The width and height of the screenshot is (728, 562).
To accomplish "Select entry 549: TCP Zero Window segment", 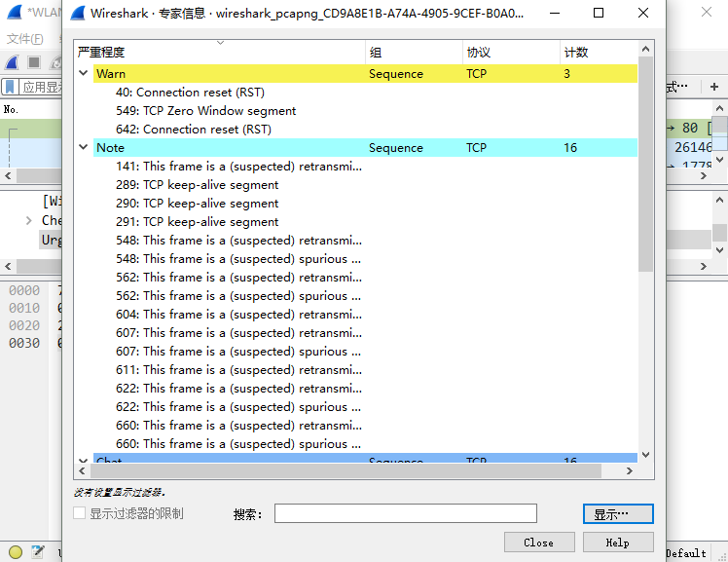I will [205, 110].
